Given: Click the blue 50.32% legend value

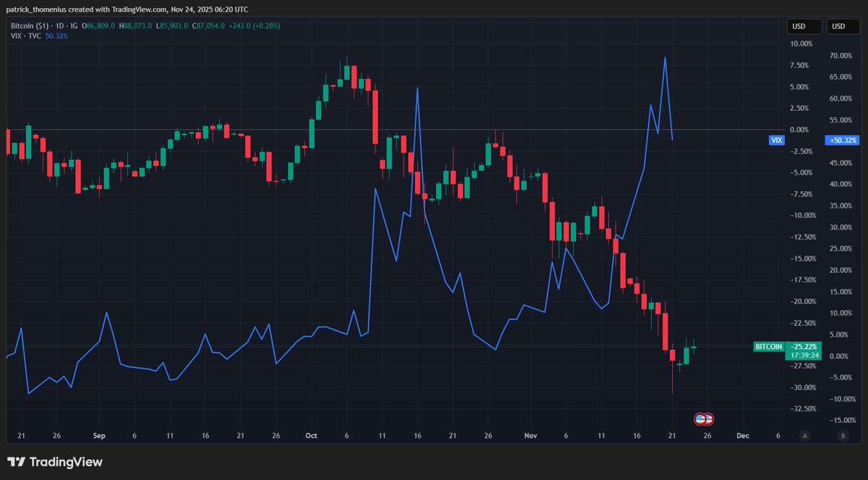Looking at the screenshot, I should click(x=56, y=35).
